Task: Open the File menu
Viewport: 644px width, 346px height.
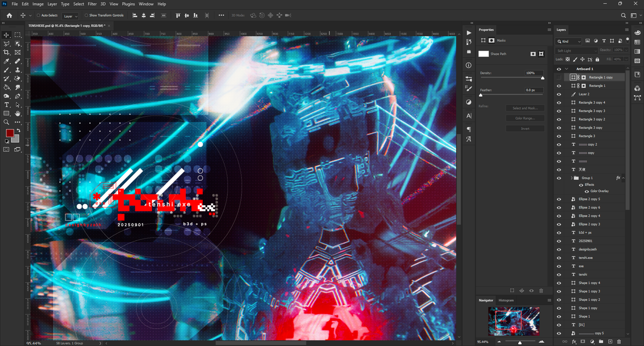Action: coord(15,4)
